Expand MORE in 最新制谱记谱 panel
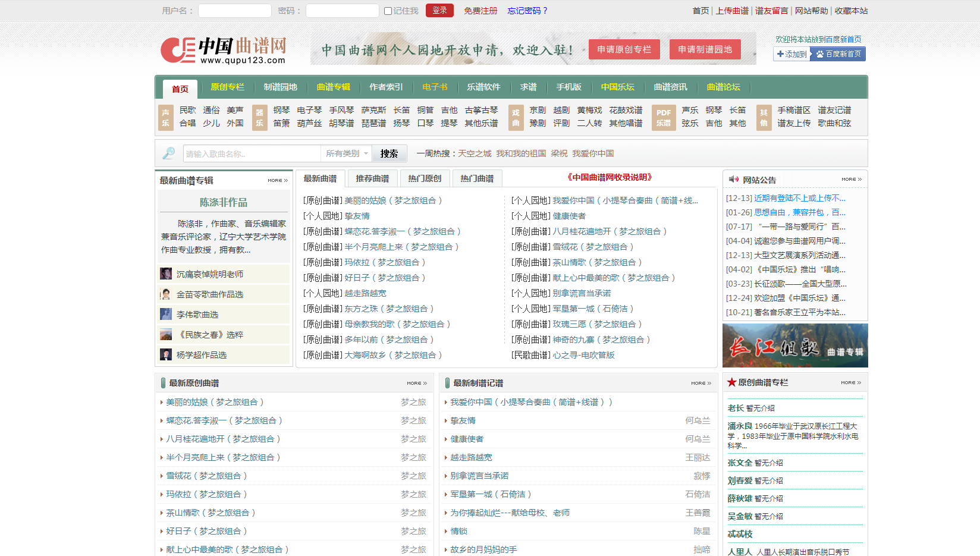Viewport: 980px width, 556px height. coord(701,383)
